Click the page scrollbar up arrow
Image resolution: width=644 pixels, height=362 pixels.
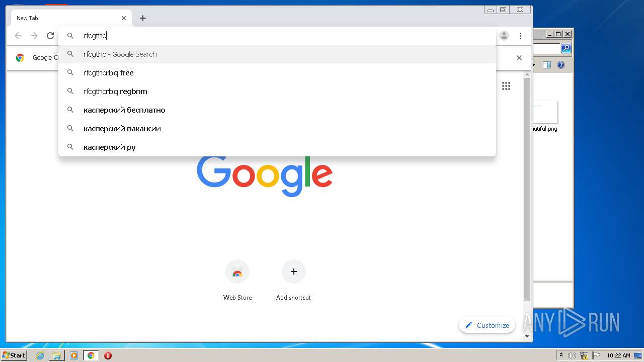point(527,75)
